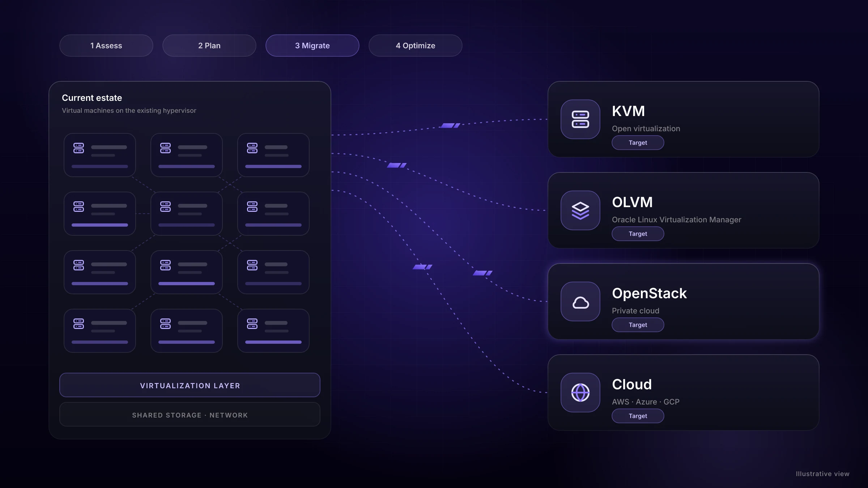Screen dimensions: 868x488
Task: Select the 1 Assess step tab
Action: click(106, 46)
